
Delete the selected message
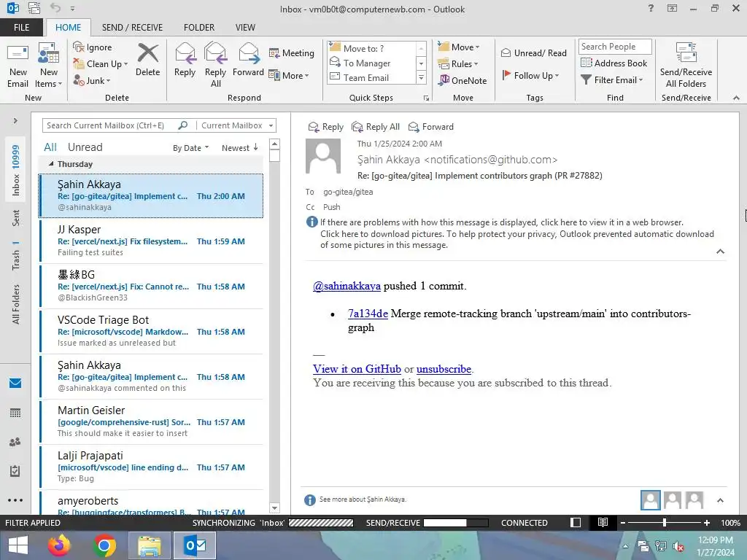point(147,60)
